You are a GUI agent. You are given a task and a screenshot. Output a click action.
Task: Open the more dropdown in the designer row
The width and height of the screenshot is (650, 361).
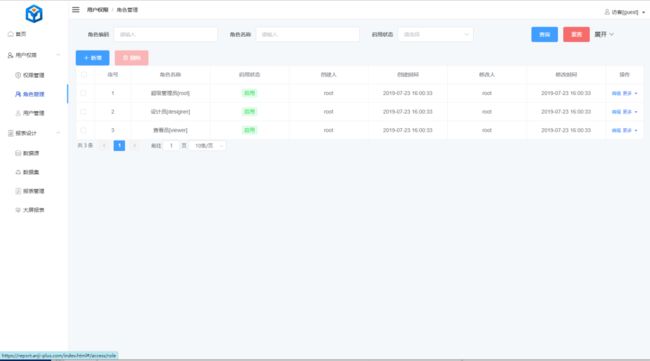tap(630, 112)
